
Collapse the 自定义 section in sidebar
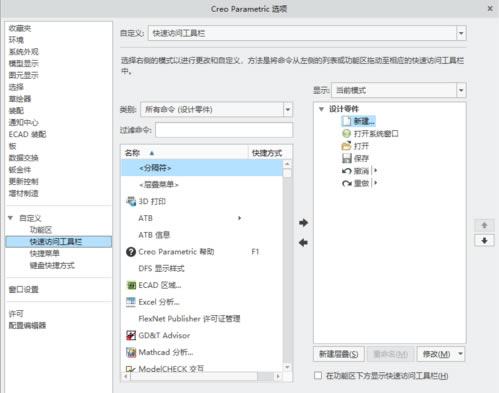[x=10, y=218]
